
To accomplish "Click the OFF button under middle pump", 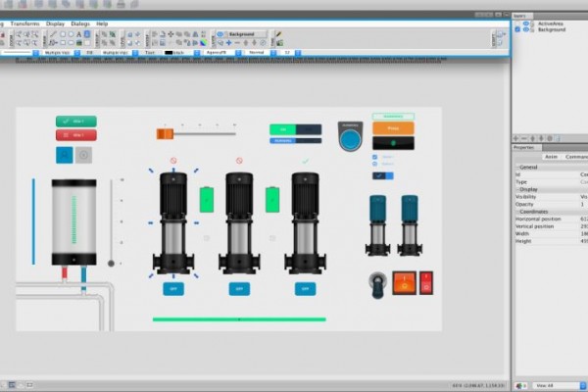I will click(x=238, y=289).
